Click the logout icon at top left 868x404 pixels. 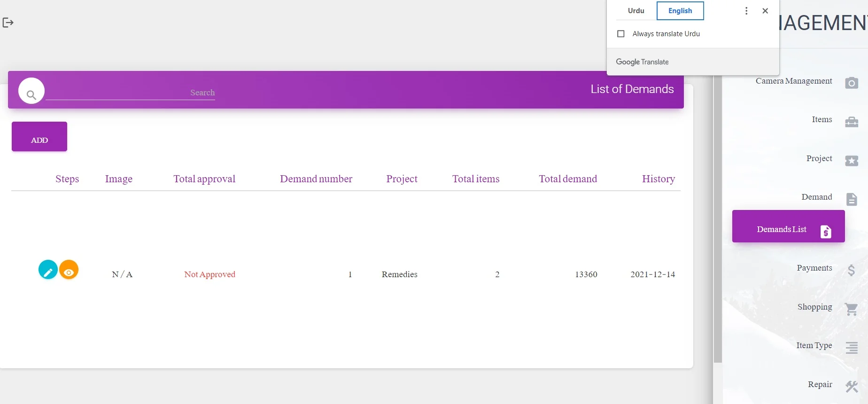click(8, 23)
